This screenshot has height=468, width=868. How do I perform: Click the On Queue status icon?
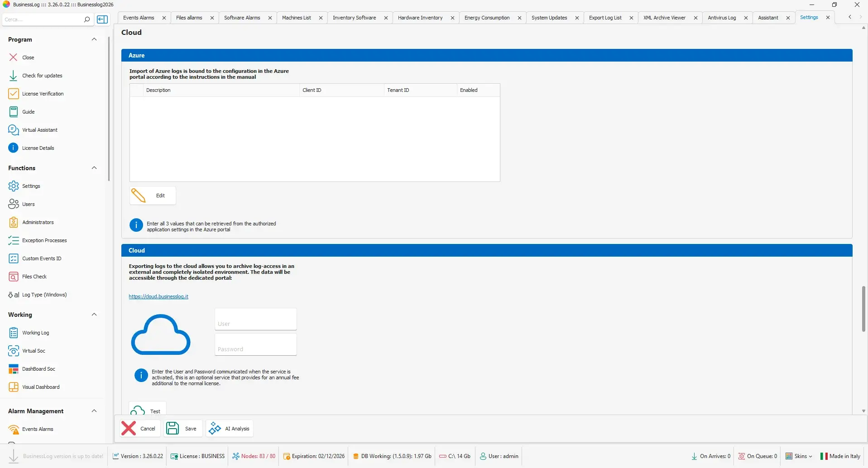742,456
